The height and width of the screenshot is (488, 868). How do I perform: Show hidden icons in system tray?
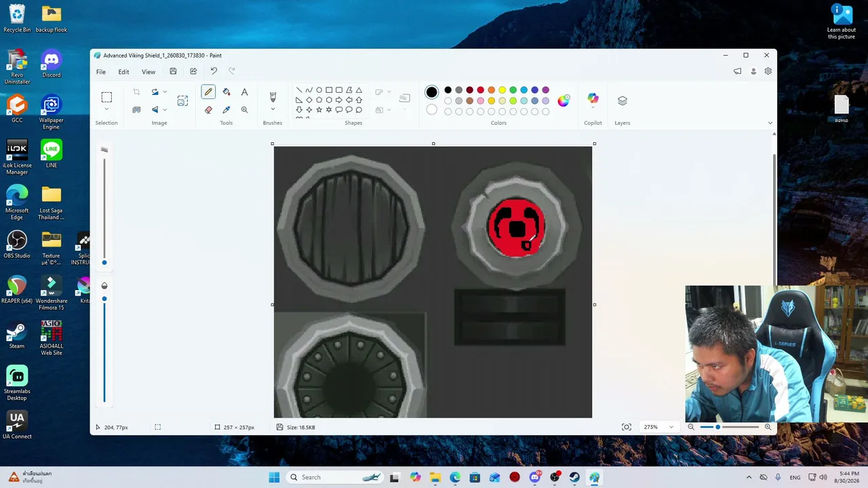coord(749,477)
